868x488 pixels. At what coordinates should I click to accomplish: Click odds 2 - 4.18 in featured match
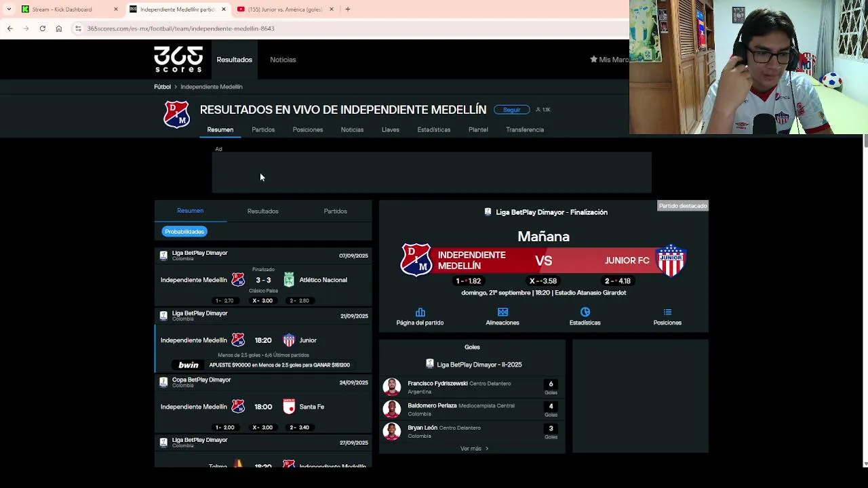618,281
